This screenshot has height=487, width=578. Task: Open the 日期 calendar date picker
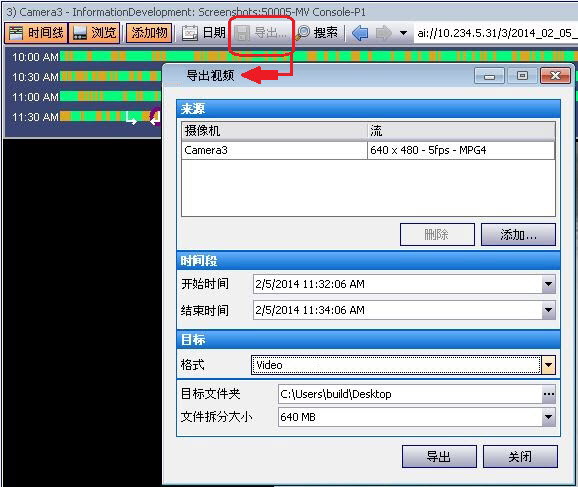204,33
